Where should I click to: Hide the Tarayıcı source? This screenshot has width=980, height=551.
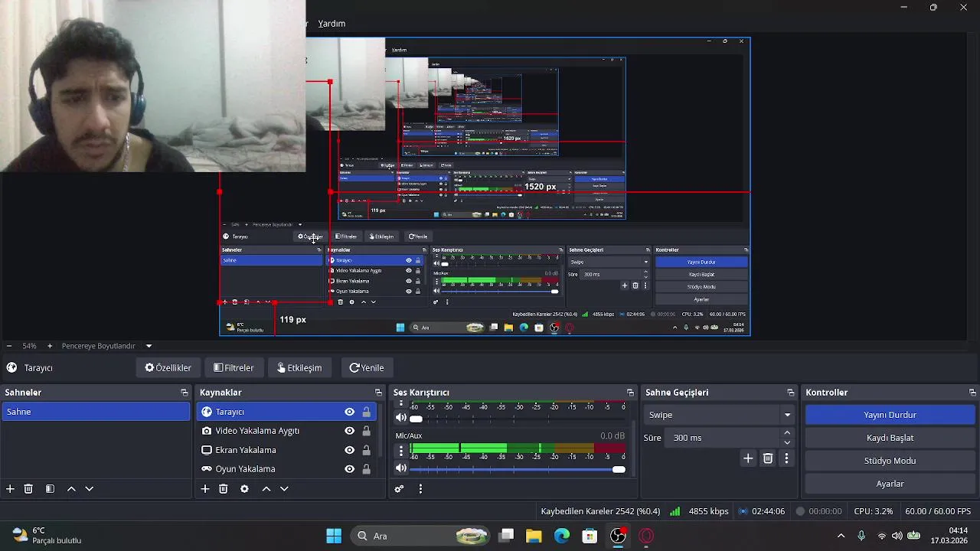(349, 412)
